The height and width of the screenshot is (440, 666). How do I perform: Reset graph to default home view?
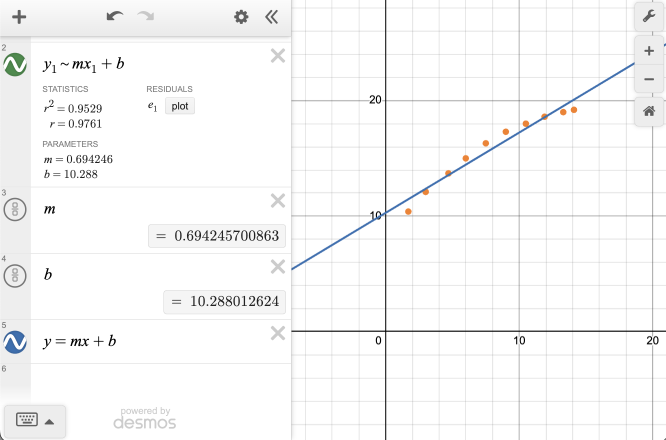(x=649, y=111)
